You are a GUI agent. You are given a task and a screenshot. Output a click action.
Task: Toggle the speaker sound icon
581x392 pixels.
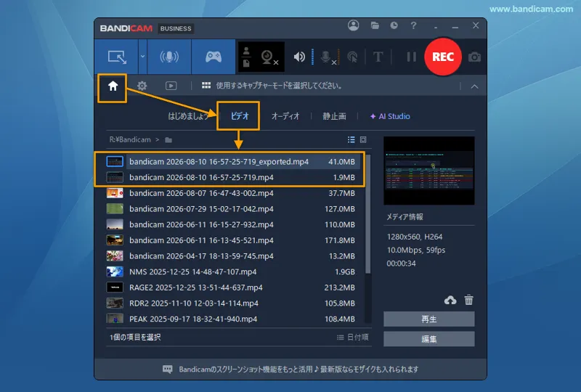pyautogui.click(x=299, y=57)
